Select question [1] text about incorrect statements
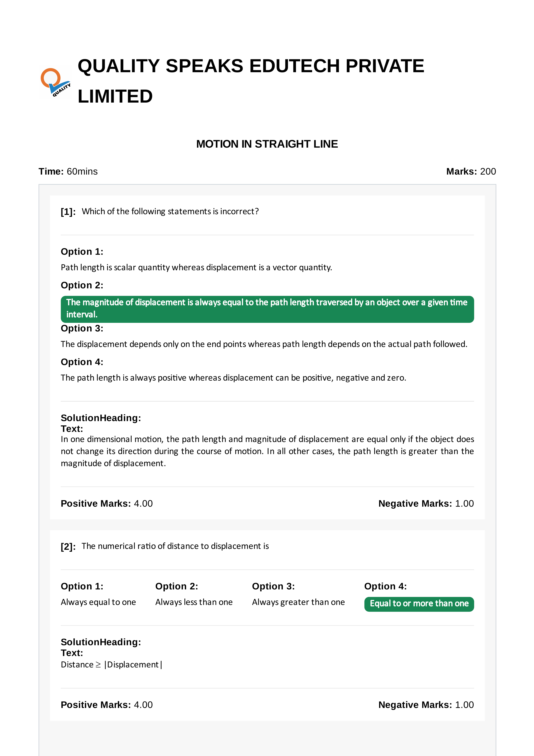The height and width of the screenshot is (756, 534). (x=170, y=211)
